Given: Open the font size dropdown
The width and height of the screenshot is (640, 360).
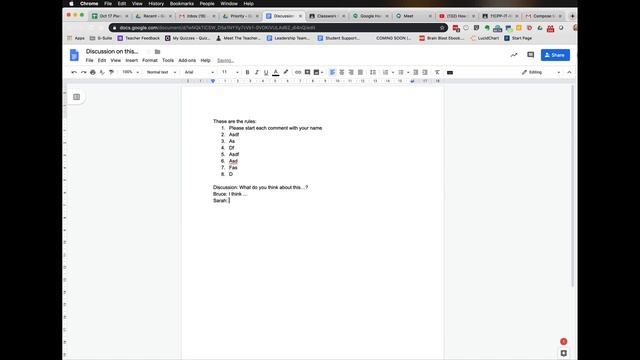Looking at the screenshot, I should 230,72.
